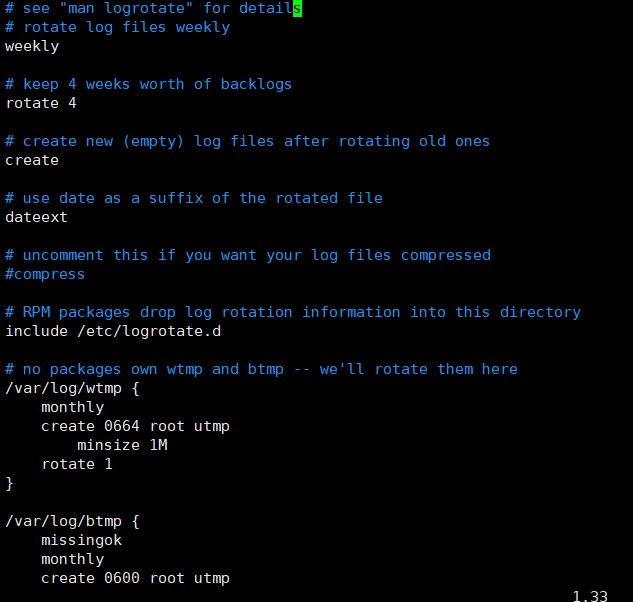Click the 'include /etc/logrotate.d' path
Image resolution: width=633 pixels, height=602 pixels.
(x=113, y=331)
